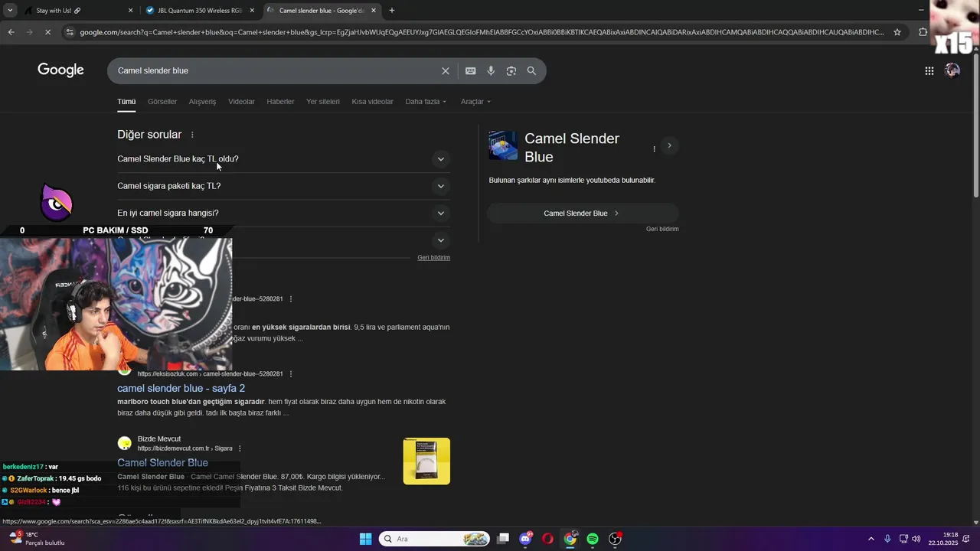Click the next arrow in the knowledge panel

669,145
